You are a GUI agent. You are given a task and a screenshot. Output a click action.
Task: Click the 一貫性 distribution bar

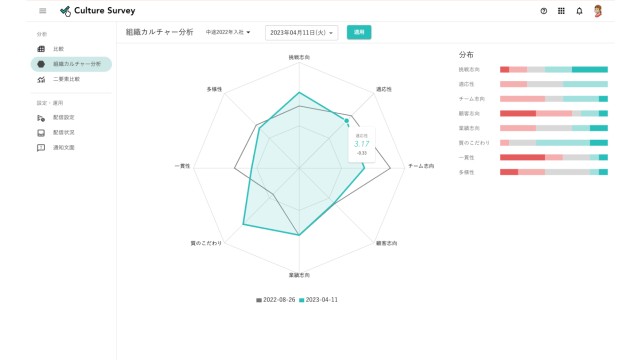(x=554, y=158)
